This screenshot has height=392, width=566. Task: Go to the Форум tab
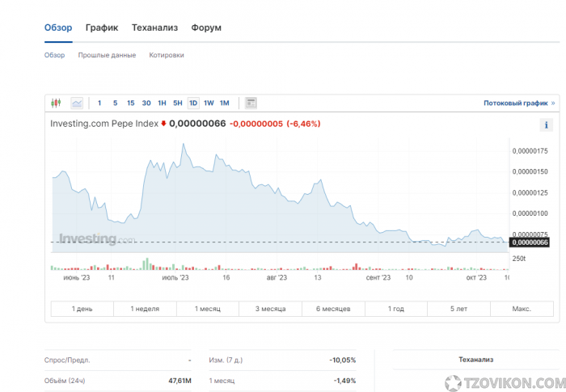coord(206,27)
